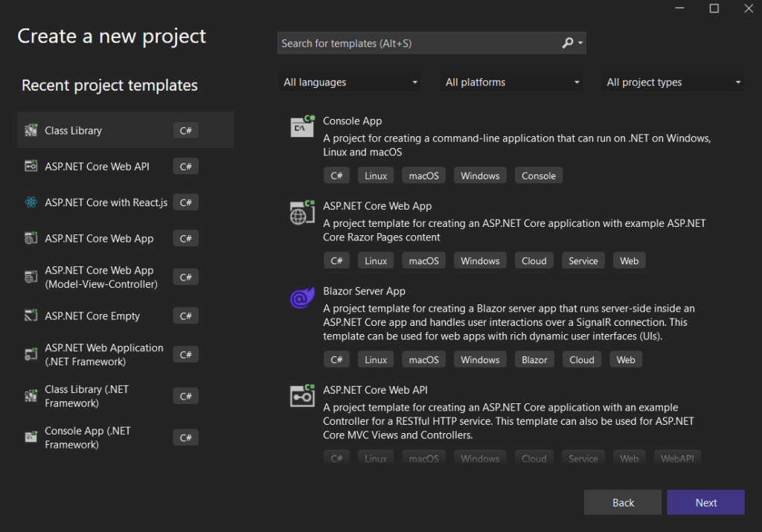762x532 pixels.
Task: Click the Blazor tag under Blazor Server App
Action: [x=534, y=359]
